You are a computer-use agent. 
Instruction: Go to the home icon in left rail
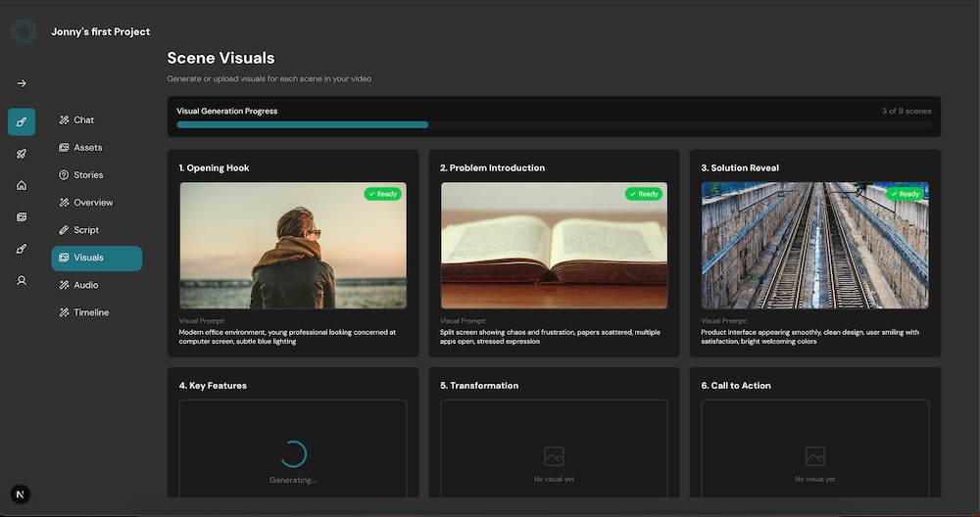coord(22,185)
